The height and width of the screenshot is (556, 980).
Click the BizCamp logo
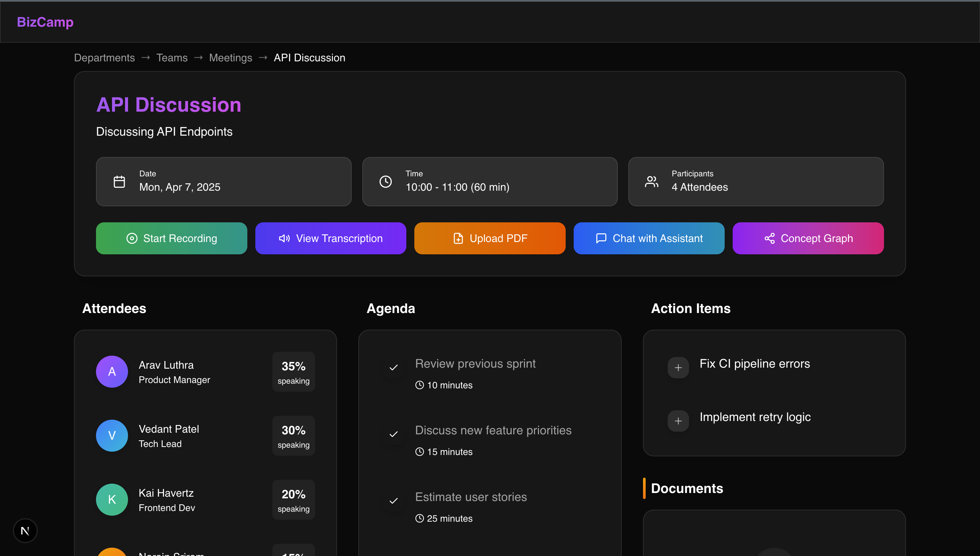click(45, 22)
